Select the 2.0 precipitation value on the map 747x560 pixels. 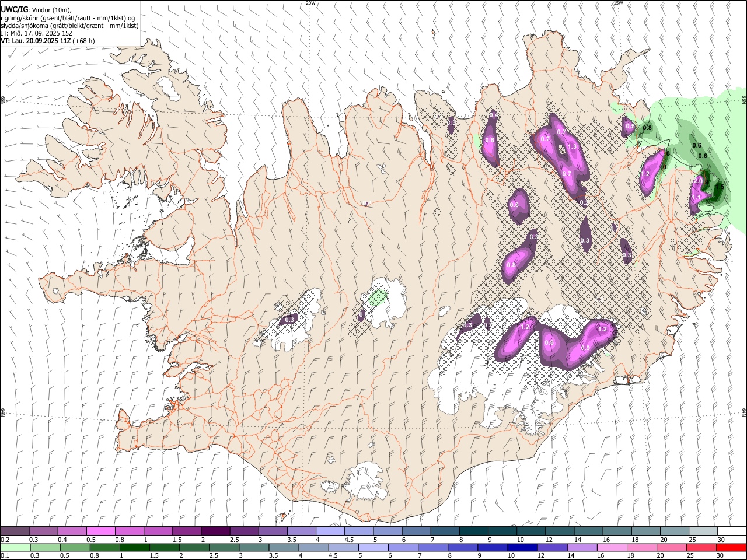point(698,181)
